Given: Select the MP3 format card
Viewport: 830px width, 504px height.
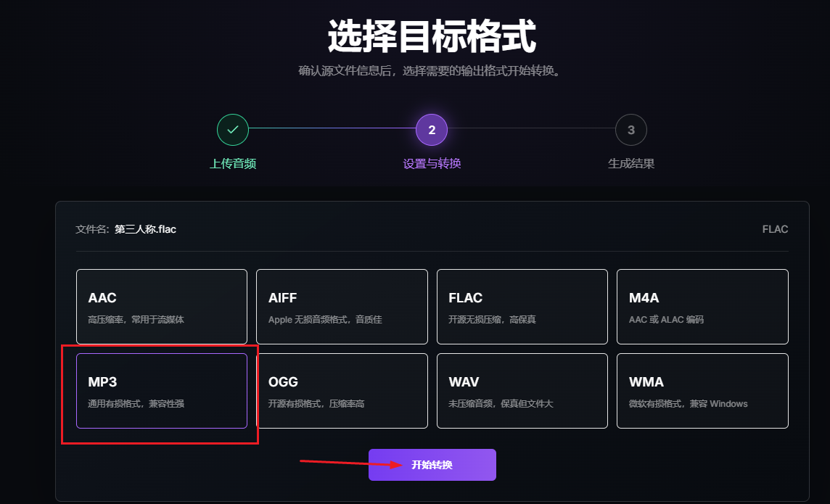Looking at the screenshot, I should point(162,391).
